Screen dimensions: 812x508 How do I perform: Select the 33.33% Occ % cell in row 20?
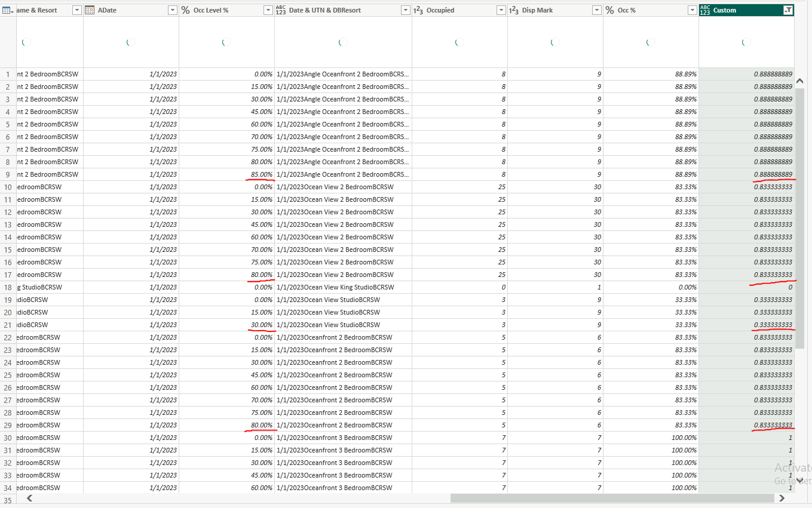click(x=651, y=312)
